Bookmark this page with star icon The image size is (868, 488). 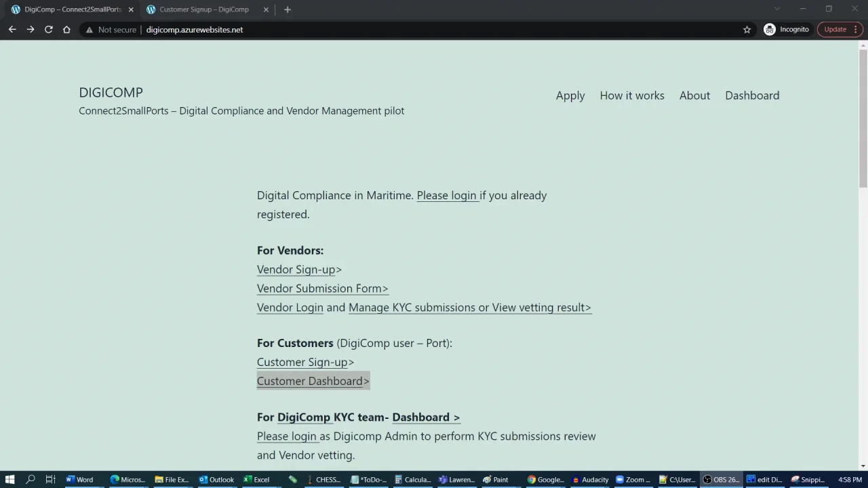[747, 29]
